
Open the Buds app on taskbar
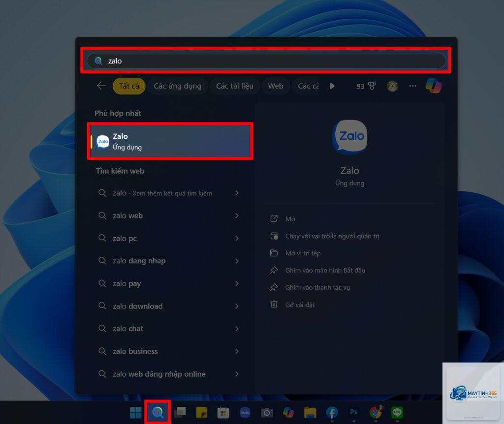click(x=245, y=412)
